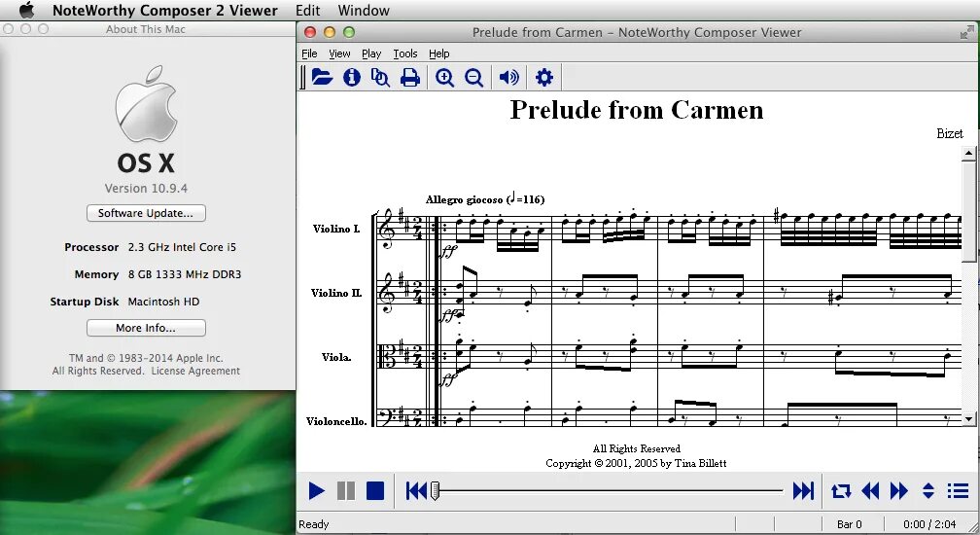Screen dimensions: 980x535
Task: Toggle loop/repeat playback
Action: pos(841,490)
